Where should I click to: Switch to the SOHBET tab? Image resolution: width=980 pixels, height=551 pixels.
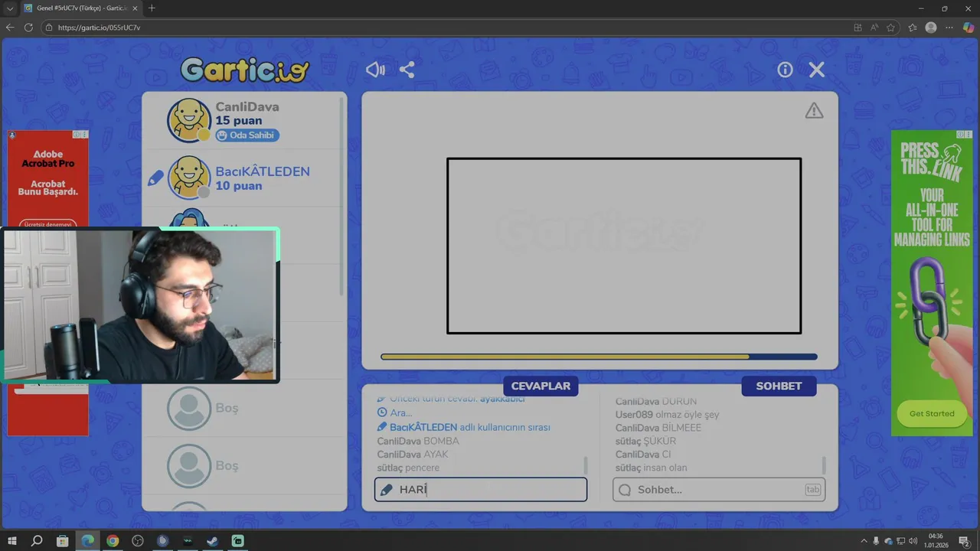pos(779,386)
